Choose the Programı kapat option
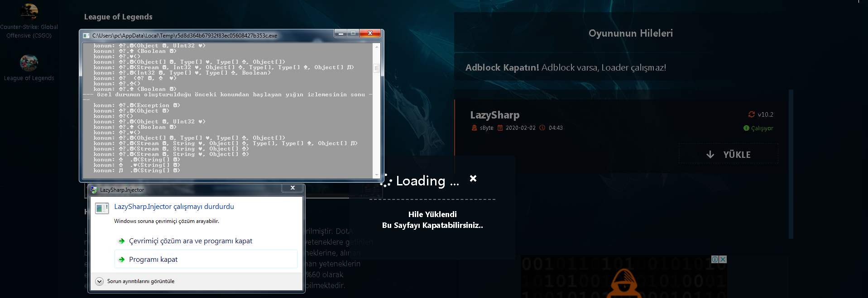Image resolution: width=868 pixels, height=298 pixels. 206,259
